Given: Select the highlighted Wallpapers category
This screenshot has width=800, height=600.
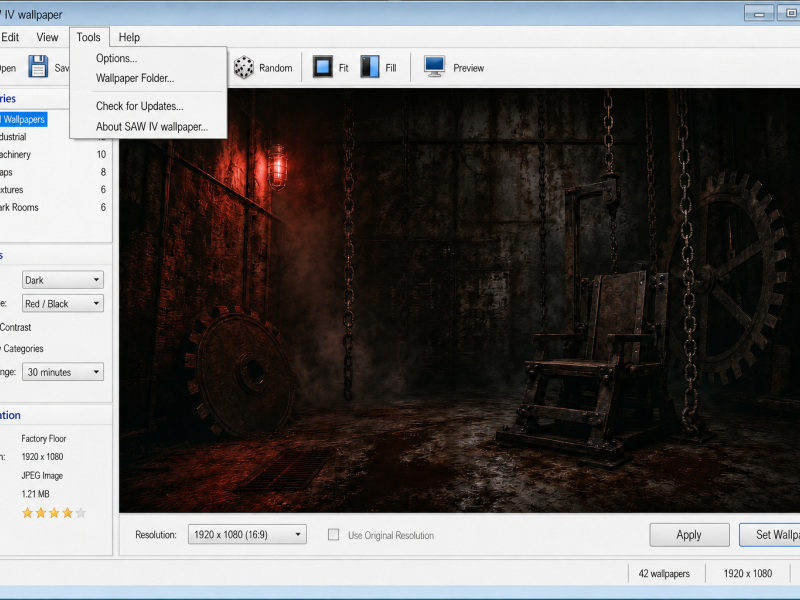Looking at the screenshot, I should click(x=23, y=119).
